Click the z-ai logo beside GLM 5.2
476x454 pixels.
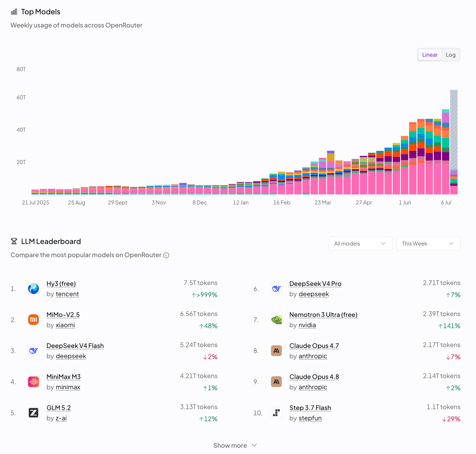pos(33,413)
